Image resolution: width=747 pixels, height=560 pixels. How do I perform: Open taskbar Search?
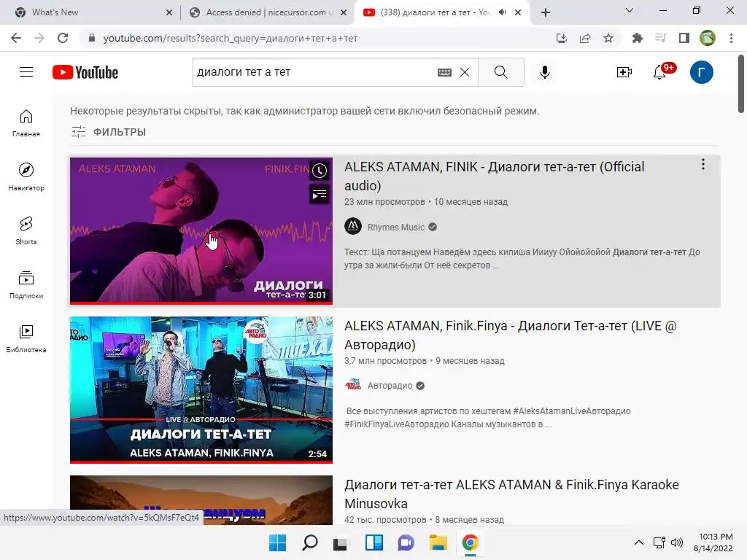pos(309,542)
